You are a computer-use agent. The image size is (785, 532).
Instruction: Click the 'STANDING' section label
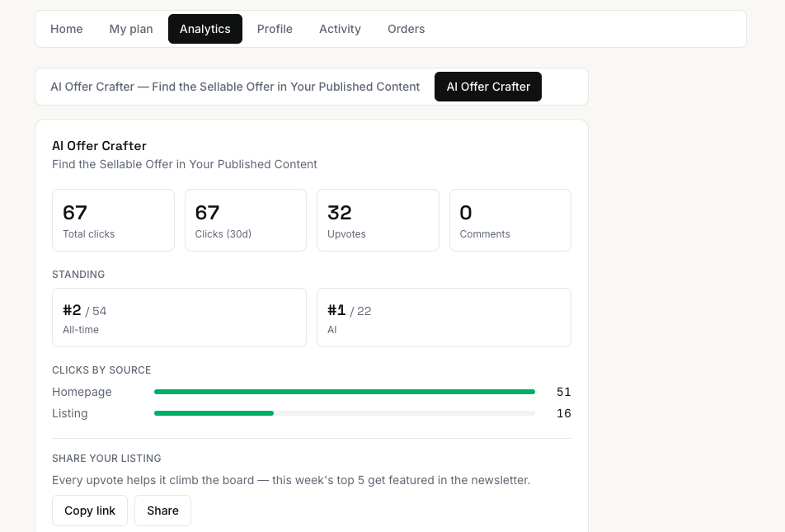pos(78,275)
